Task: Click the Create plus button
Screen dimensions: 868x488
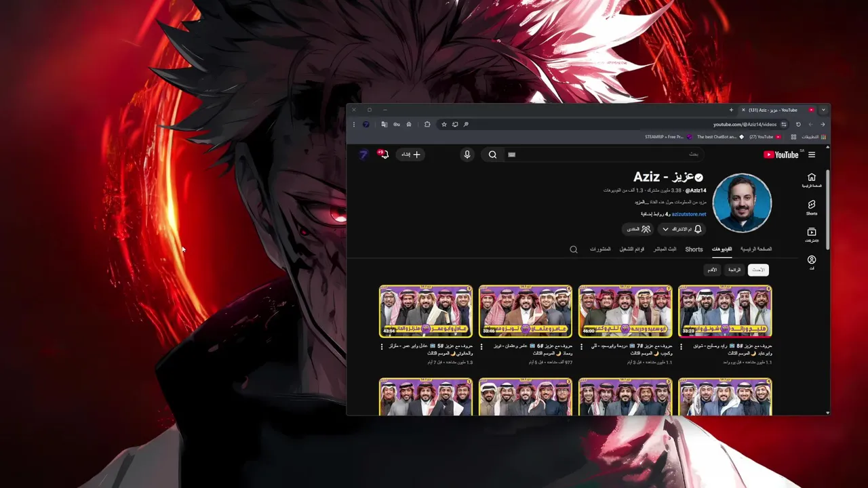Action: 410,155
